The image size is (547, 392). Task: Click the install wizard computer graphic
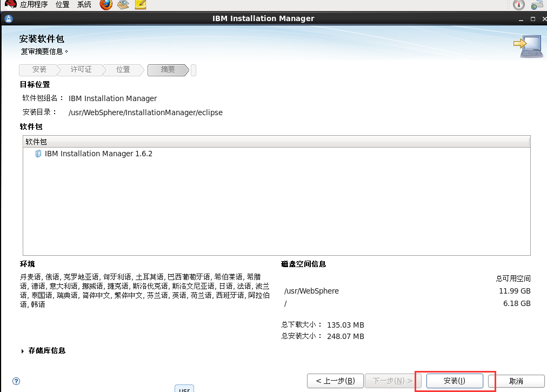tap(528, 46)
